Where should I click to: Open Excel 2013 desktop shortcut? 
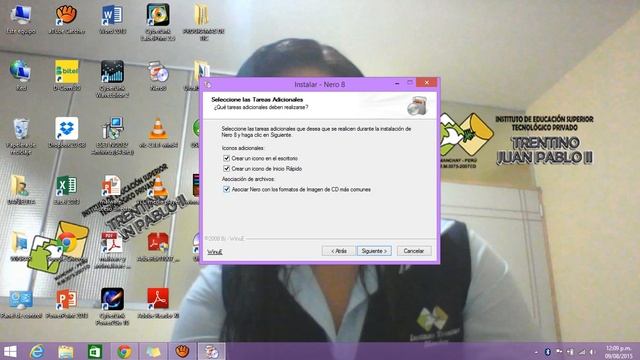point(67,190)
